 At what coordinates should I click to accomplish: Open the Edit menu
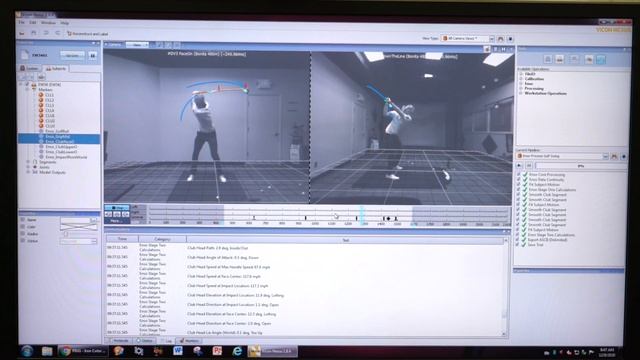coord(33,23)
